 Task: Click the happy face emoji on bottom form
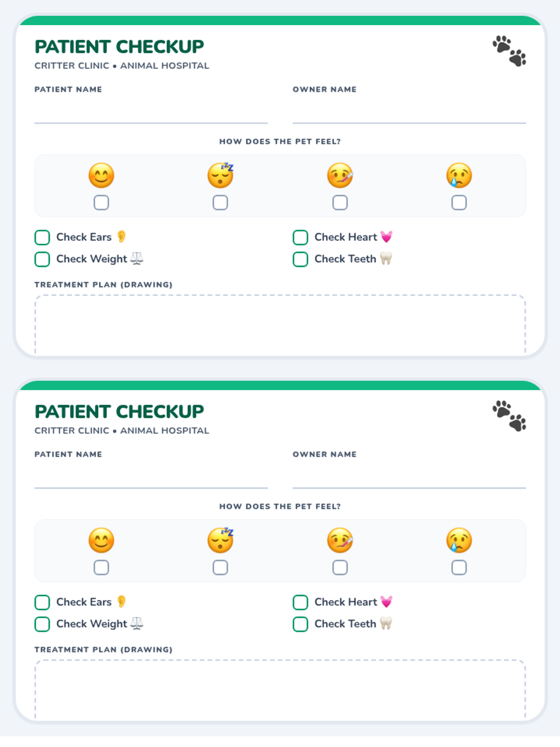[101, 541]
